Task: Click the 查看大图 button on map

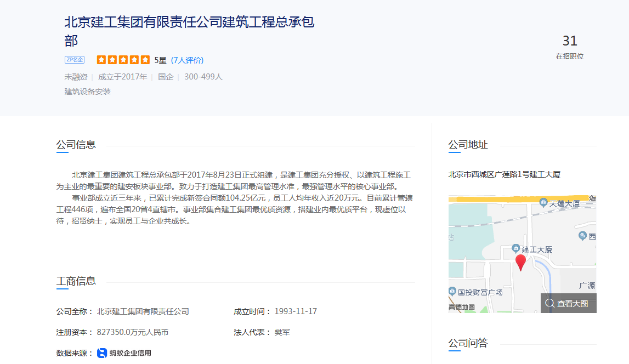Action: [x=569, y=303]
